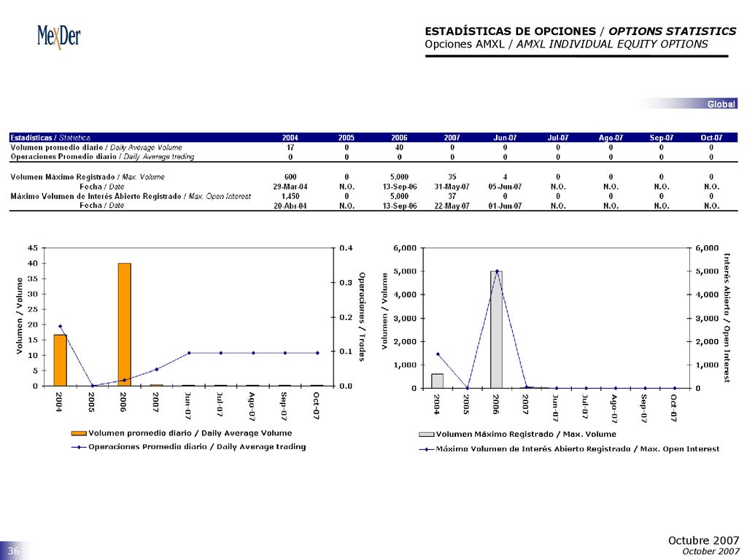
Task: Select the Ago-07 column header
Action: pyautogui.click(x=611, y=138)
